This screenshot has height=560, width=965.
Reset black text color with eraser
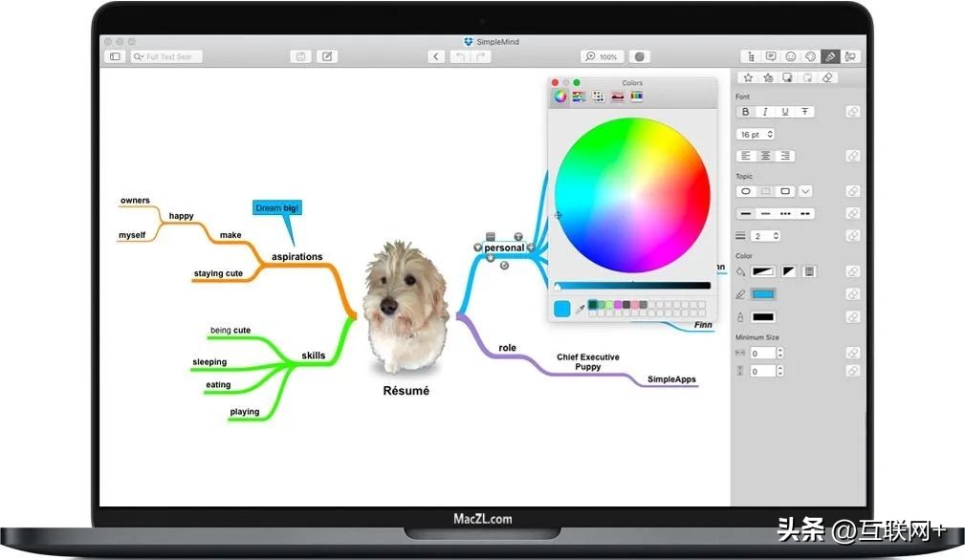click(852, 317)
